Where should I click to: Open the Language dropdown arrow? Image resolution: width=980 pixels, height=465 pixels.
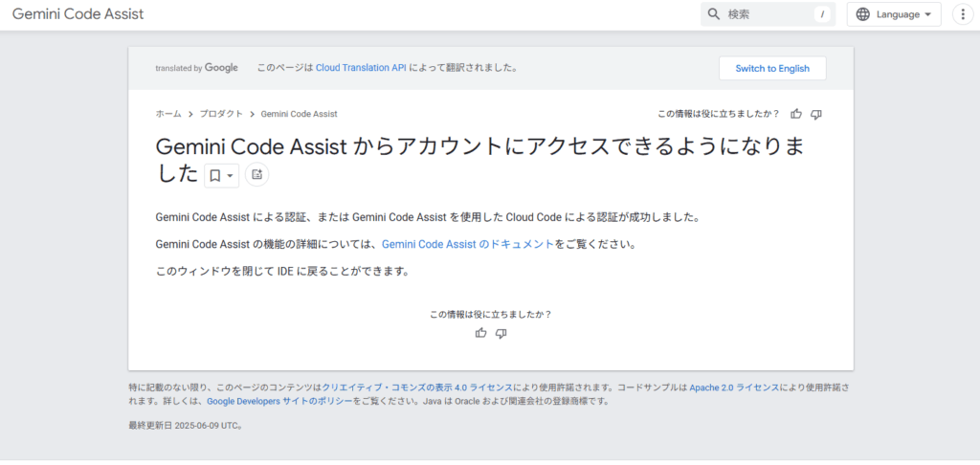click(x=928, y=14)
